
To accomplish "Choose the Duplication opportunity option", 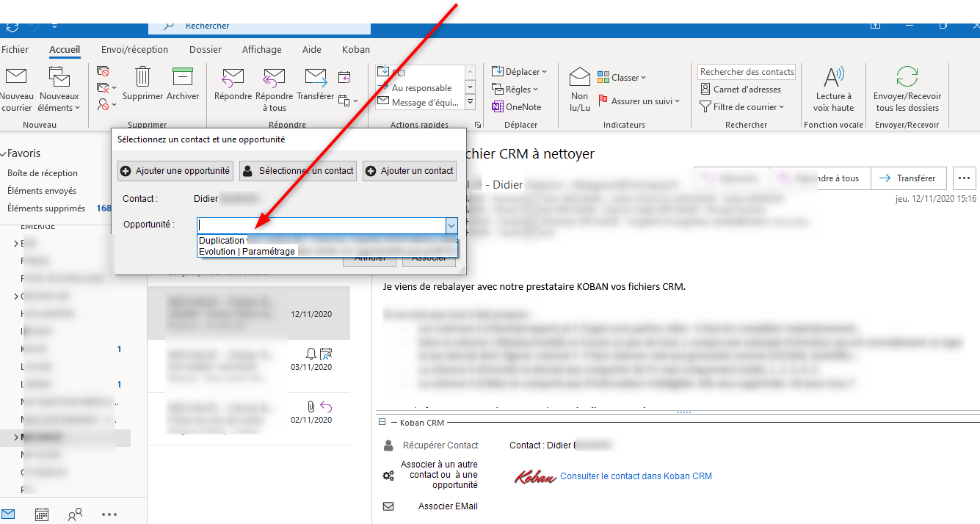I will [327, 240].
